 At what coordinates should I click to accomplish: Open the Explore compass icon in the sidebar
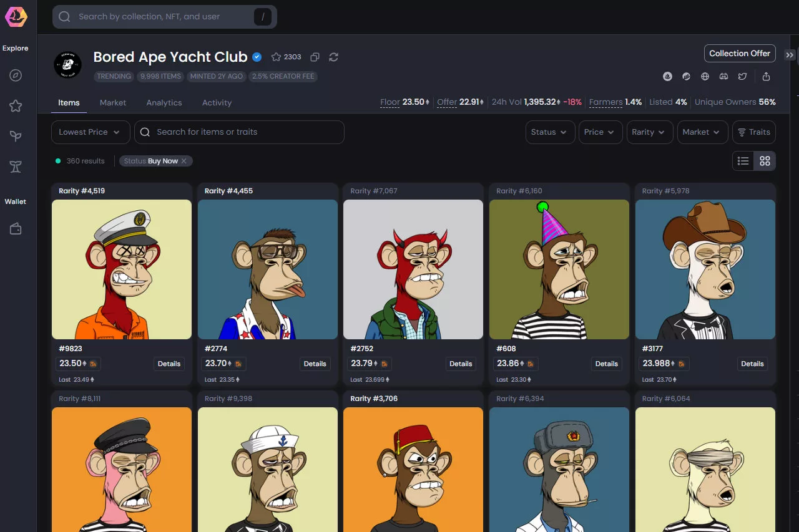coord(16,75)
